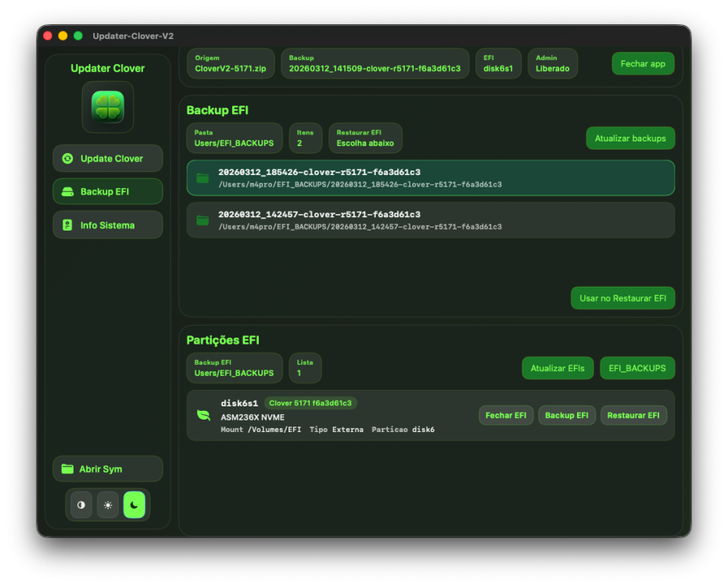Click the Info Sistema document icon
This screenshot has height=586, width=728.
coord(67,225)
